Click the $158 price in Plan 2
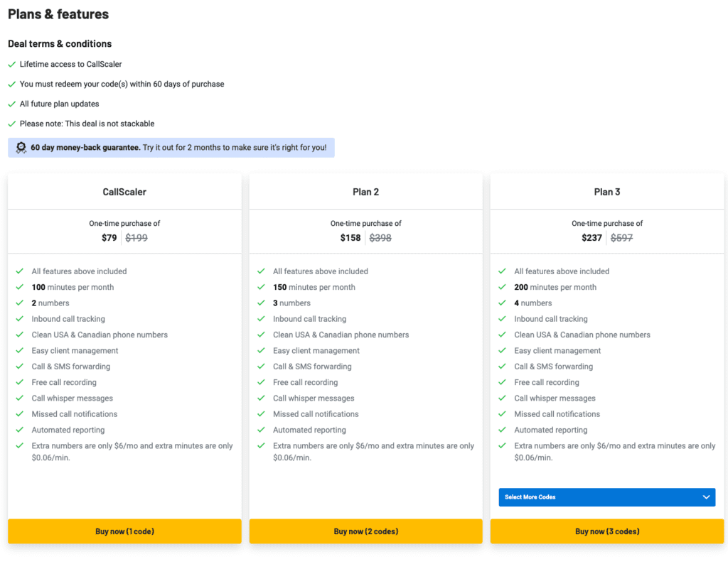 350,238
